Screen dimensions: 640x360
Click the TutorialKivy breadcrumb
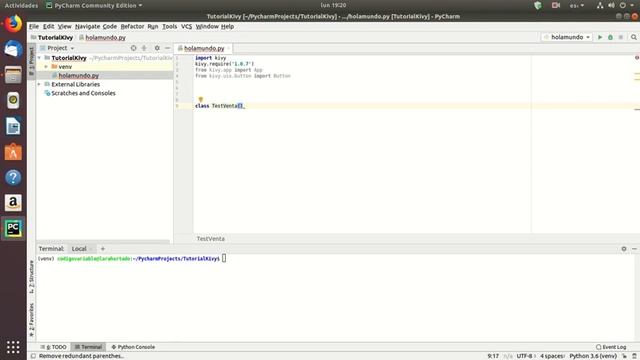52,37
